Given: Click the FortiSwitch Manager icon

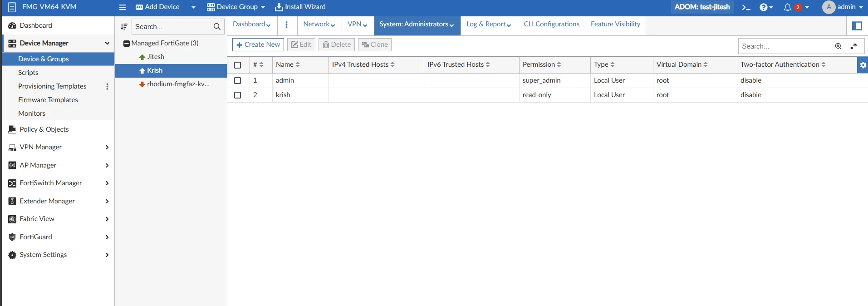Looking at the screenshot, I should [x=12, y=183].
